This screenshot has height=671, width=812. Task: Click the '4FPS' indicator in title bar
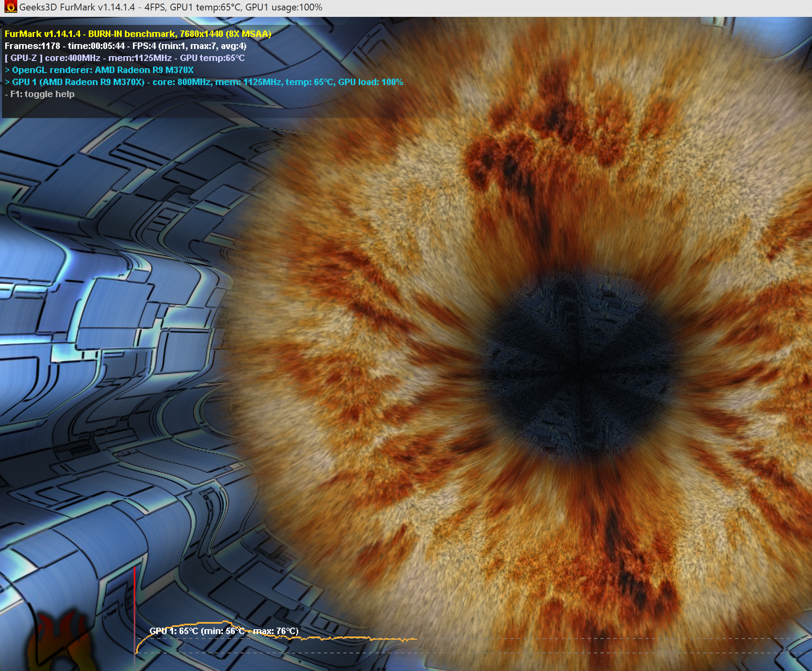pos(154,7)
